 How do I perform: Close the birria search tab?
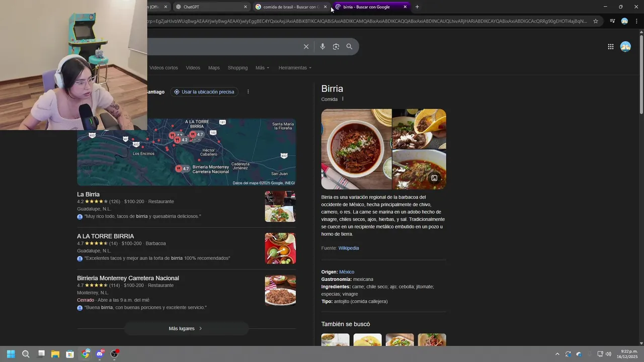click(x=405, y=7)
